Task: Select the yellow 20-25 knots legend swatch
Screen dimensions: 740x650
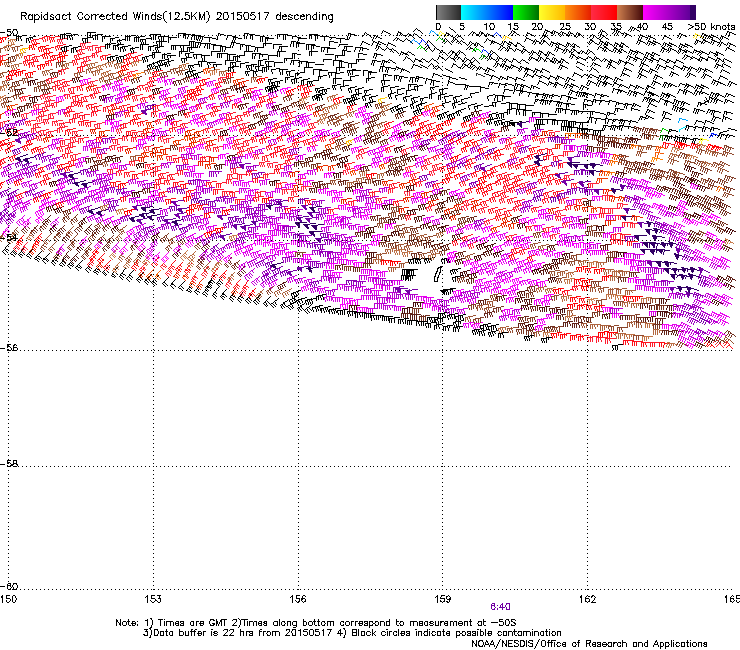Action: tap(552, 12)
